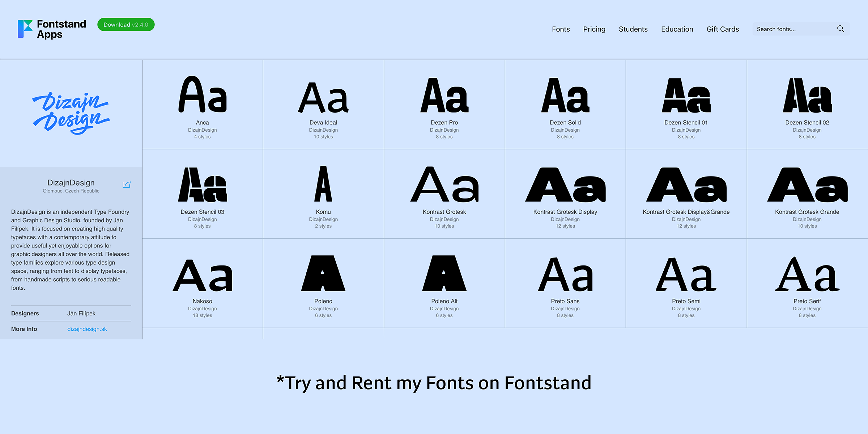Viewport: 868px width, 434px height.
Task: Click DizajnDesign foundry label under Dezen Pro
Action: coord(444,130)
